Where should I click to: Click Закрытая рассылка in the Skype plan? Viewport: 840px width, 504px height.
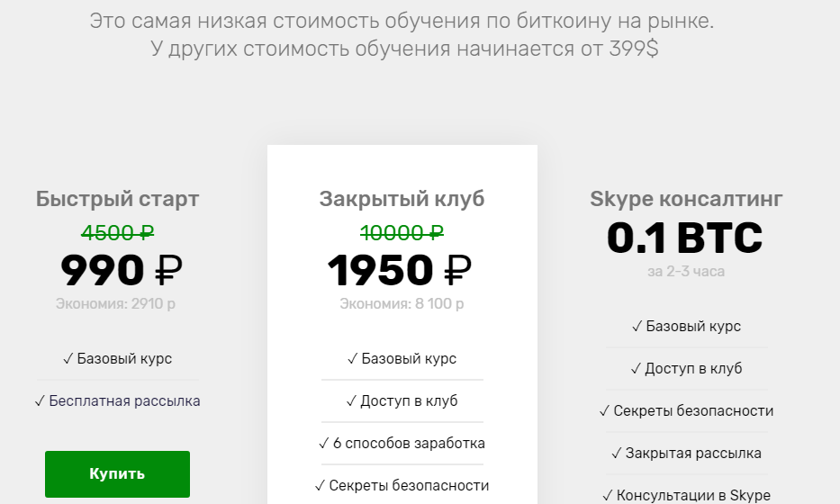coord(686,453)
